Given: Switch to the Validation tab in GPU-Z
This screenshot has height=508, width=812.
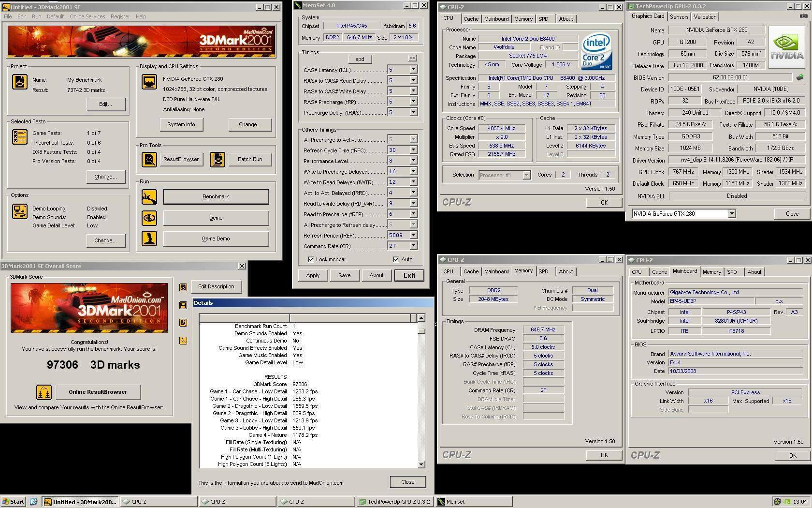Looking at the screenshot, I should pos(705,17).
